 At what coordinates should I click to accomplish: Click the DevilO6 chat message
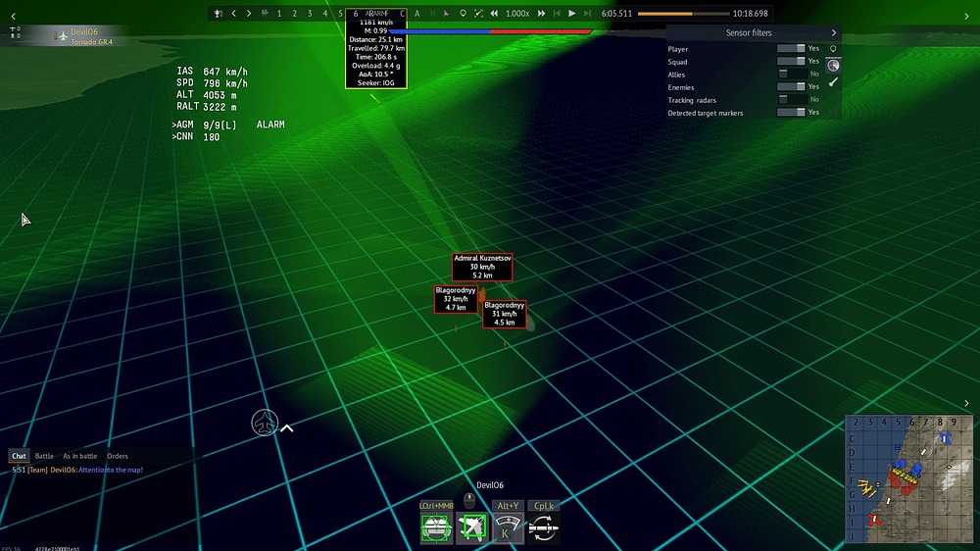(77, 470)
